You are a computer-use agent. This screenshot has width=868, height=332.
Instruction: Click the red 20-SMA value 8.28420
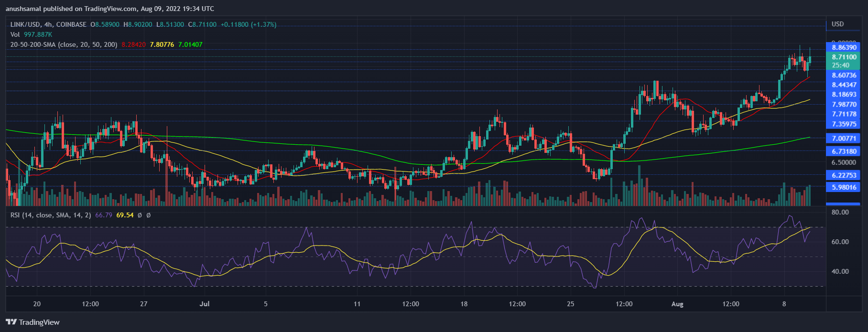134,44
